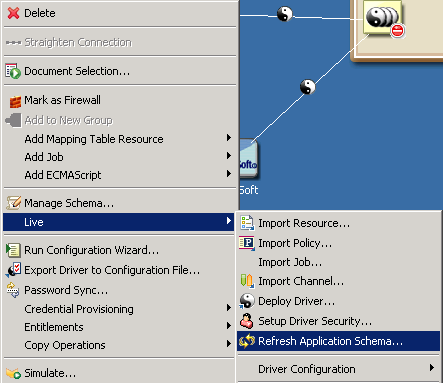Click the yin-yang driver on the diagonal line
The height and width of the screenshot is (383, 443).
[x=307, y=87]
